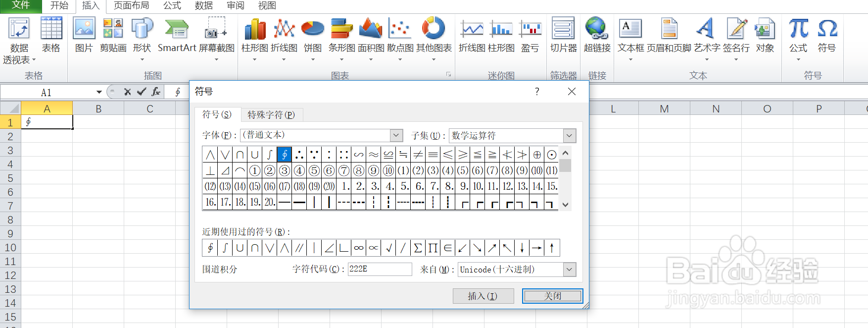Viewport: 868px width, 328px height.
Task: Open clip art (剪贴画)
Action: 113,36
